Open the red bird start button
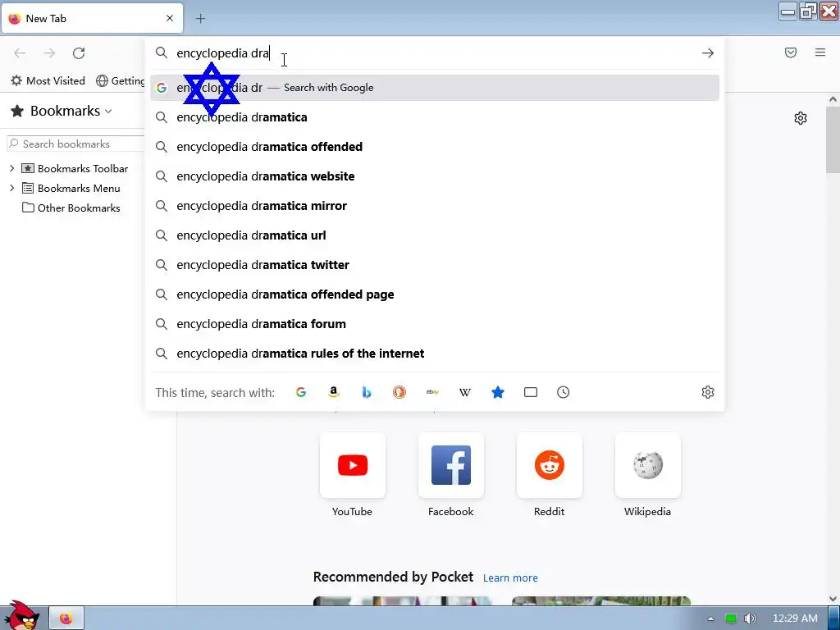The width and height of the screenshot is (840, 630). pos(21,615)
